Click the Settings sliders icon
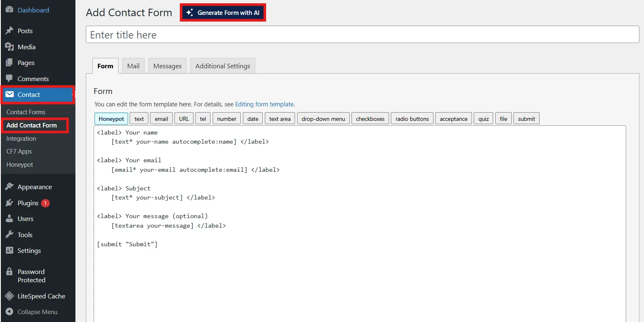The image size is (644, 322). point(9,250)
